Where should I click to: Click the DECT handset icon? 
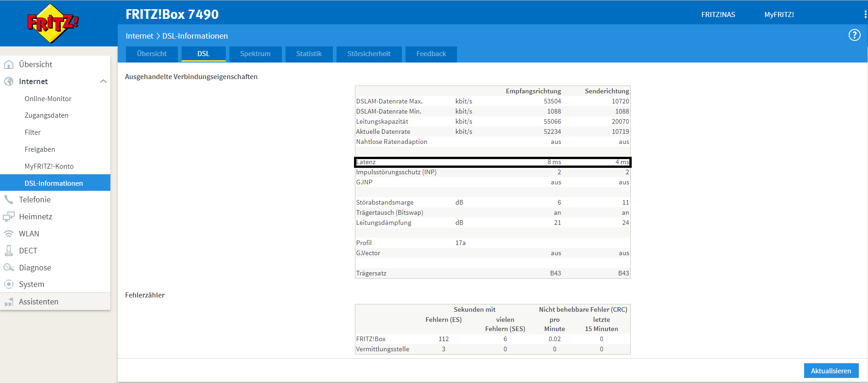(x=9, y=251)
